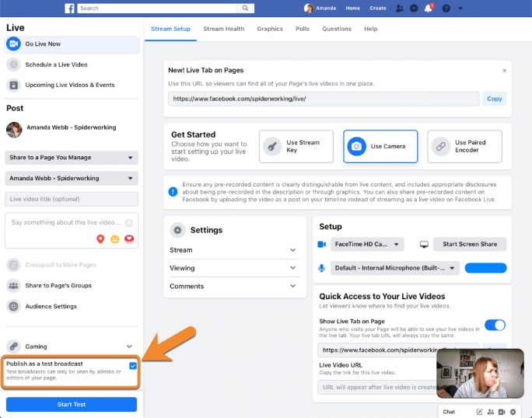Select the Use Camera option
This screenshot has height=418, width=532.
(x=380, y=146)
